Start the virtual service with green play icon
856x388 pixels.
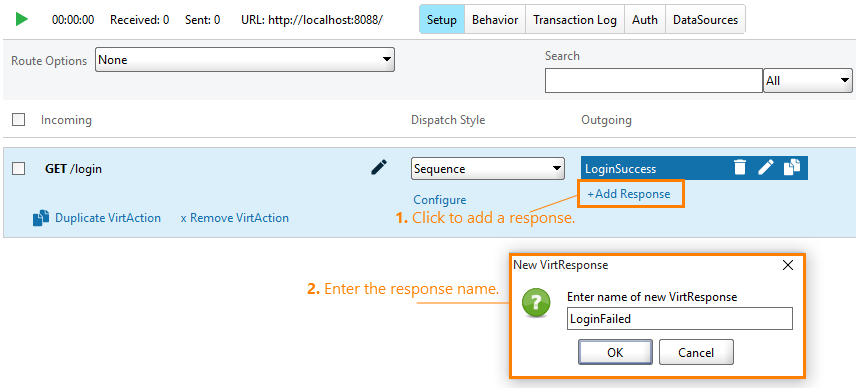pyautogui.click(x=22, y=20)
